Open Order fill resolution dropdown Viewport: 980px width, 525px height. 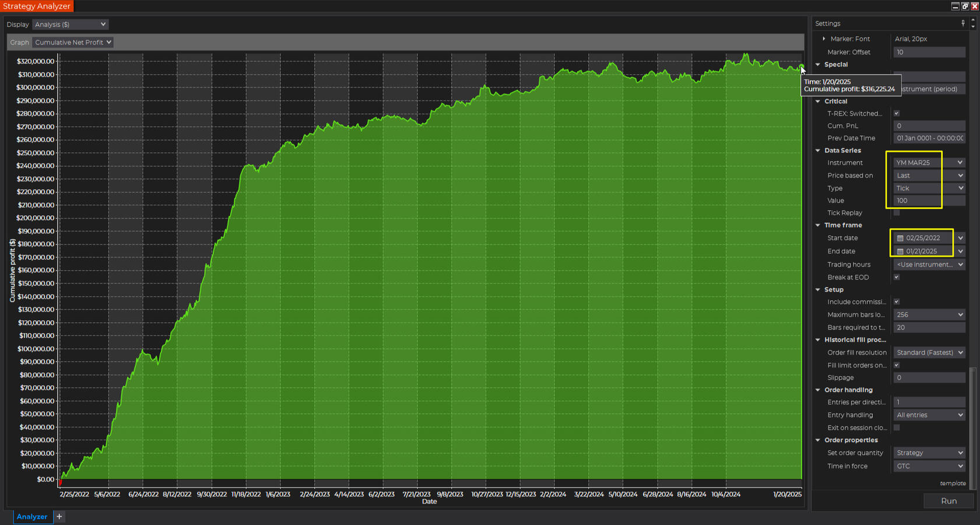point(929,352)
